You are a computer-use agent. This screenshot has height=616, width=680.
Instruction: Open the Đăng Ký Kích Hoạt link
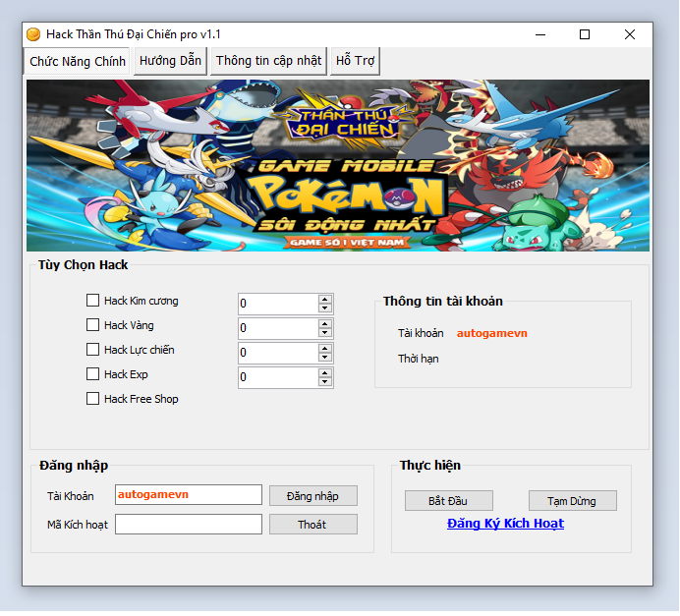(x=505, y=524)
